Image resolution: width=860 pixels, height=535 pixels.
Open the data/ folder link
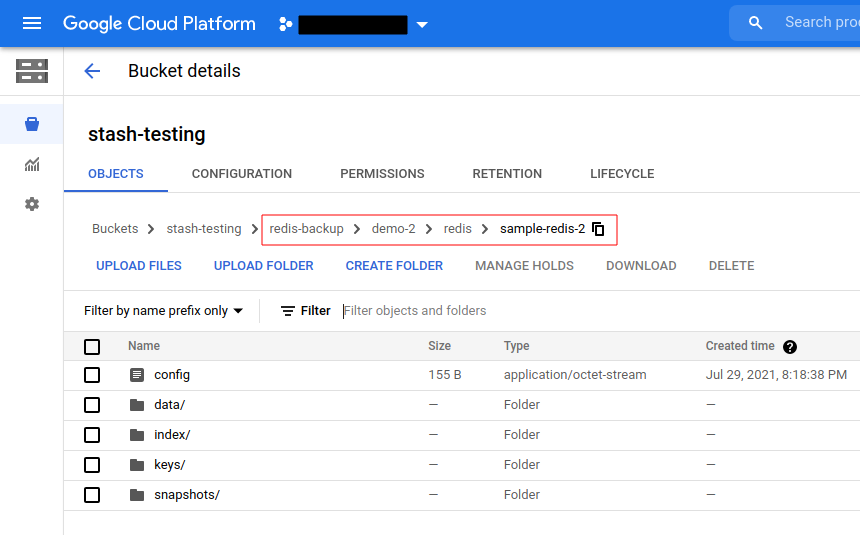pyautogui.click(x=169, y=405)
